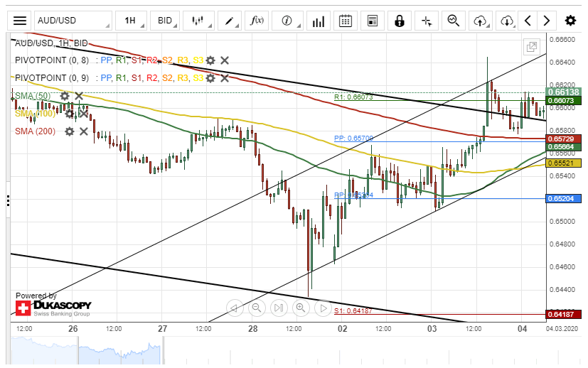Remove the SMA (100) indicator

[x=83, y=114]
